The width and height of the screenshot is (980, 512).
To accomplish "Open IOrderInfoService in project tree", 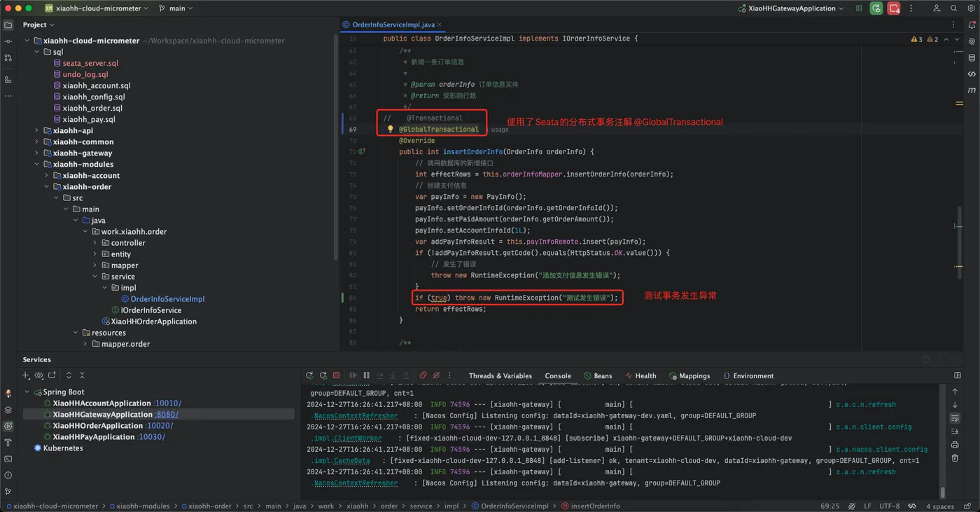I will (x=150, y=310).
